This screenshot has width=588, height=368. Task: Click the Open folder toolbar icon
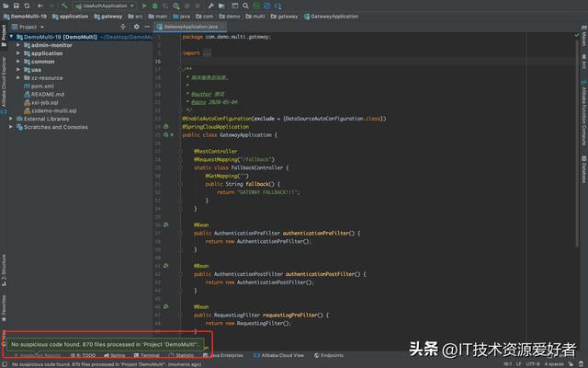(6, 6)
